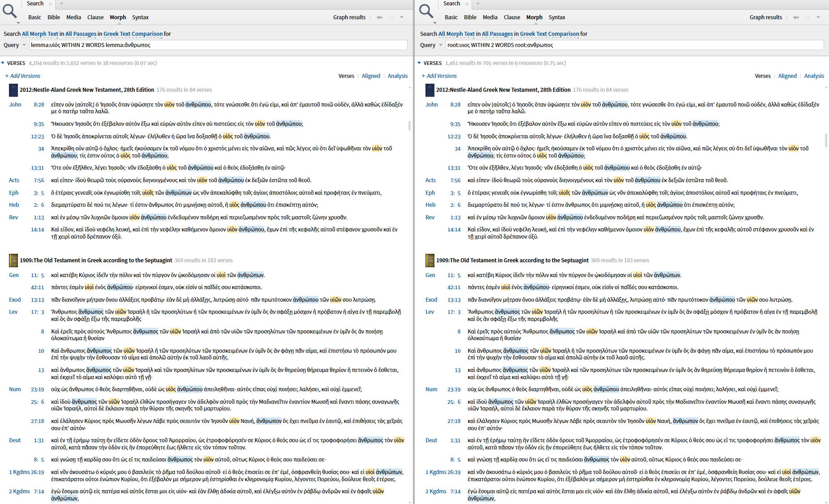This screenshot has width=829, height=504.
Task: Click 'Graph results' in left panel
Action: tap(349, 17)
